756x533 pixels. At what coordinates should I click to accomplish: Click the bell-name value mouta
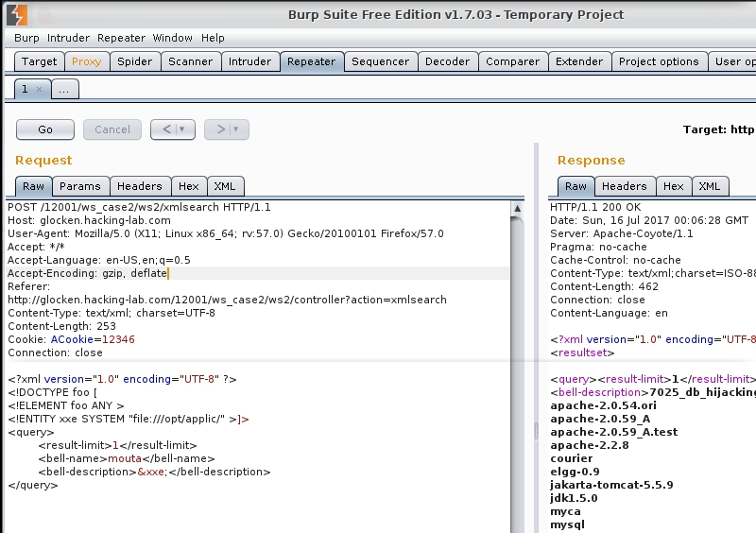click(x=125, y=458)
